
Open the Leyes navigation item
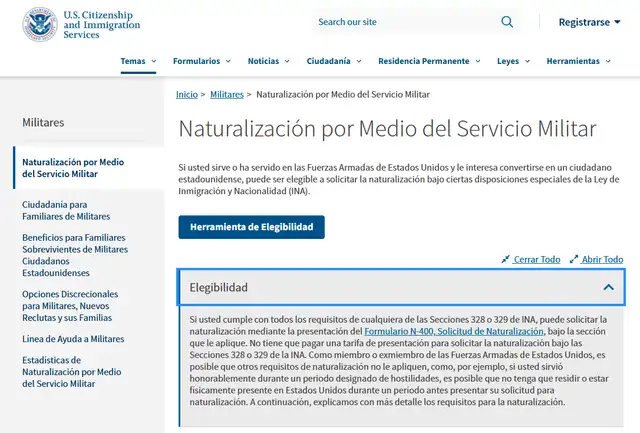click(x=508, y=61)
